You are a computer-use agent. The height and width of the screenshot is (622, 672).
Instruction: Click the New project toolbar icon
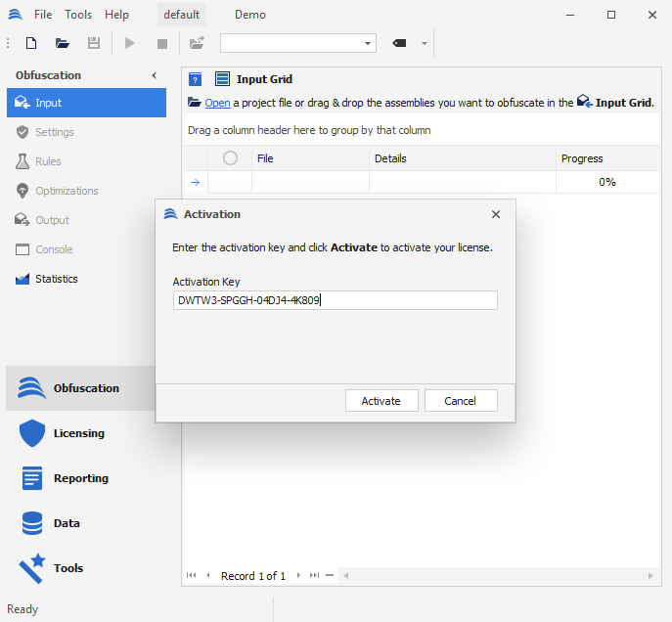point(31,43)
